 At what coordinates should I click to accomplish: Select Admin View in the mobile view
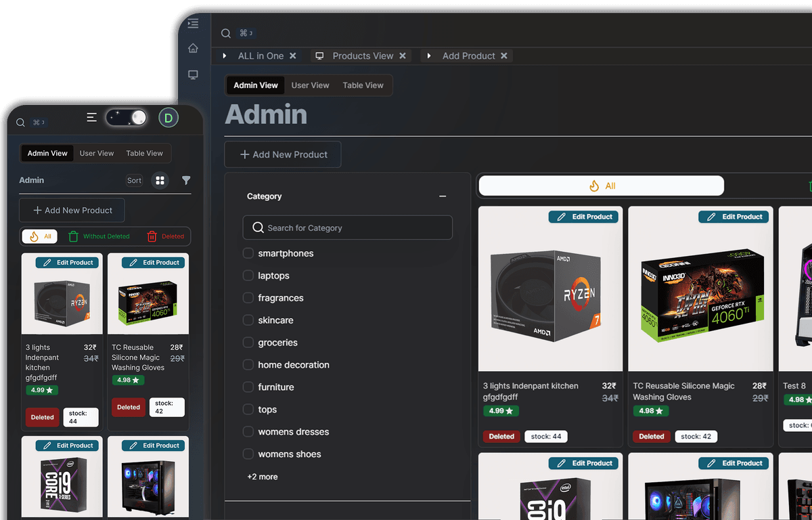47,153
